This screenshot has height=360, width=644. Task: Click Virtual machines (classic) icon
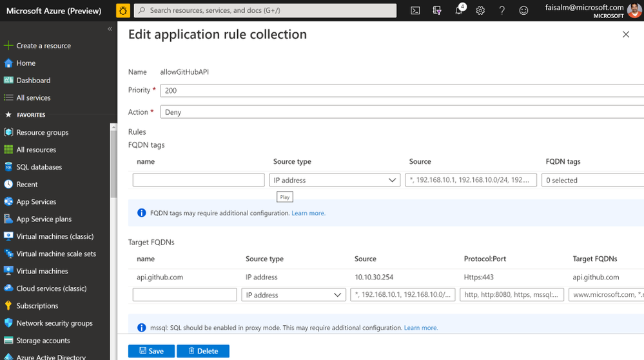point(8,236)
